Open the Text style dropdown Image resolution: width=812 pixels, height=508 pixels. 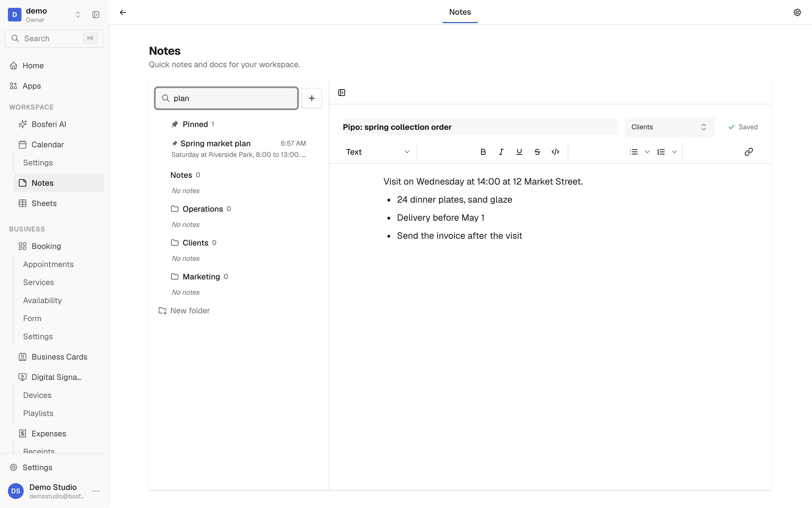[x=378, y=152]
